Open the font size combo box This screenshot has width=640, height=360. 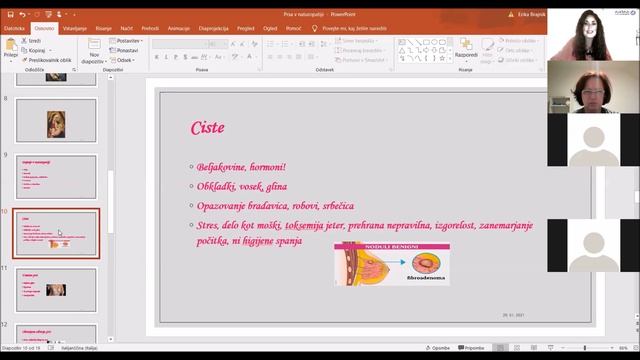[x=218, y=44]
